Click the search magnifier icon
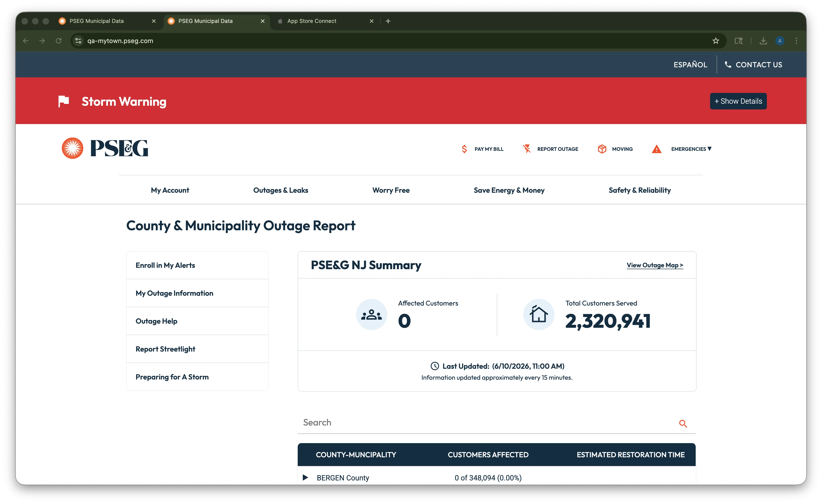The image size is (822, 504). click(x=683, y=424)
